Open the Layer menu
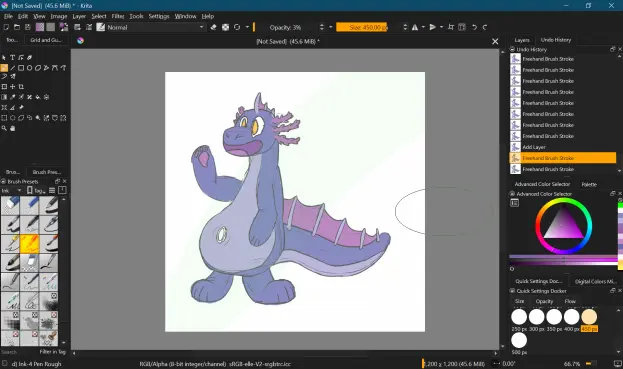This screenshot has height=369, width=623. [x=79, y=16]
